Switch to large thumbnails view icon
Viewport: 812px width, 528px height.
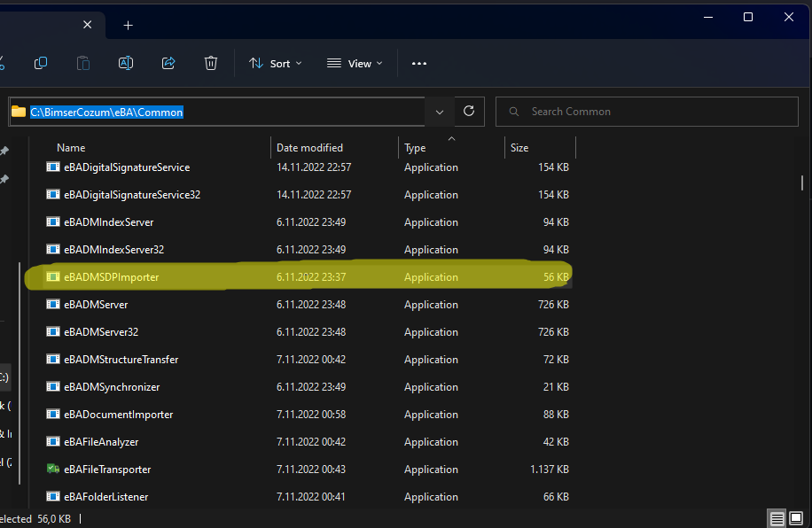pyautogui.click(x=797, y=518)
